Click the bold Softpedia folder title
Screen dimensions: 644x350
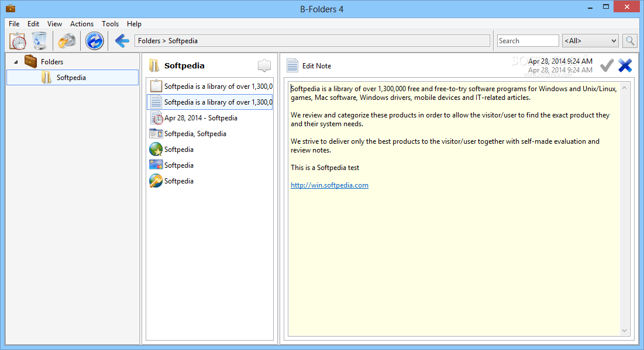[x=184, y=65]
